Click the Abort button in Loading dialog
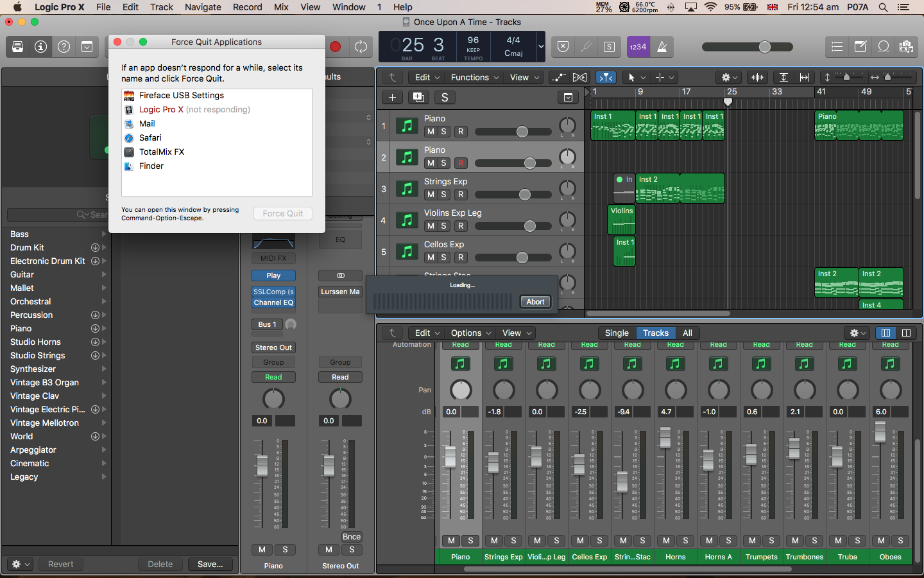 (535, 302)
